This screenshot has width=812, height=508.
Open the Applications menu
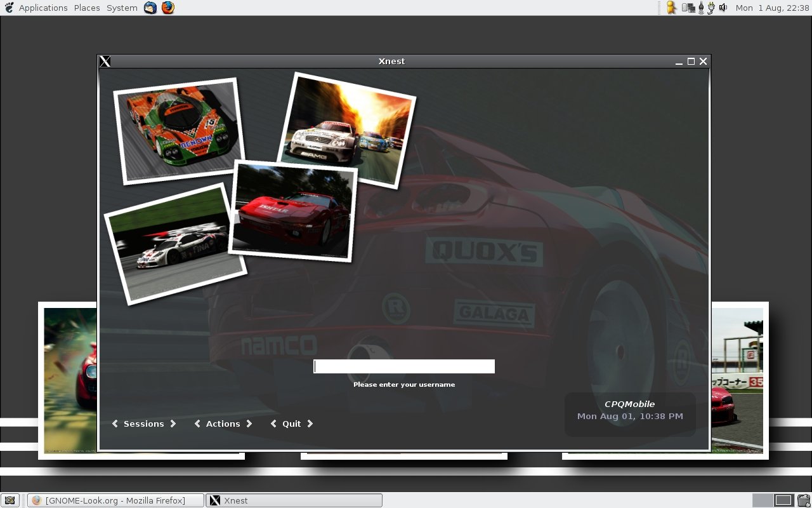43,8
